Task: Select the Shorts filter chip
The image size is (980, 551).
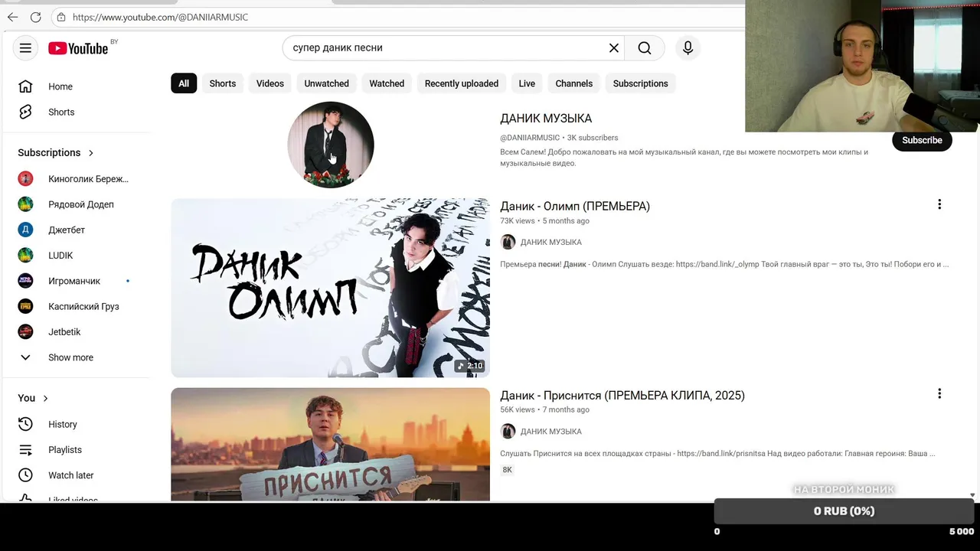Action: (x=223, y=83)
